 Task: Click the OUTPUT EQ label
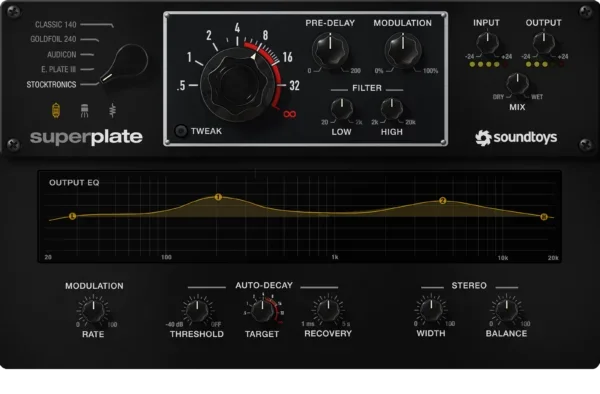74,183
